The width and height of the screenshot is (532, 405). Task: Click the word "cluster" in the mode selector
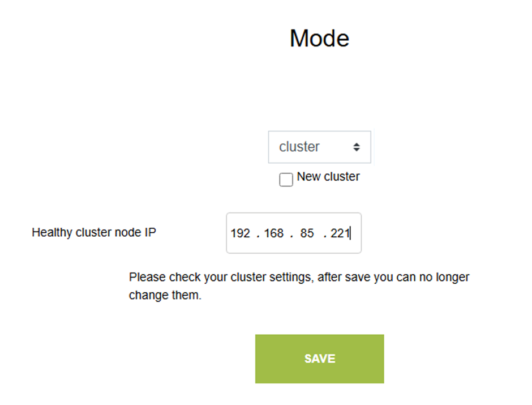tap(299, 147)
